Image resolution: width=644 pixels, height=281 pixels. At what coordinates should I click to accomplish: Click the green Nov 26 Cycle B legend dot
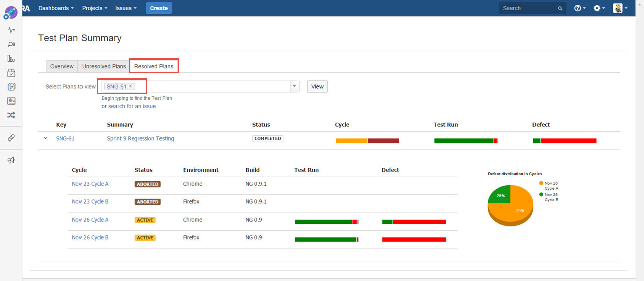click(541, 194)
